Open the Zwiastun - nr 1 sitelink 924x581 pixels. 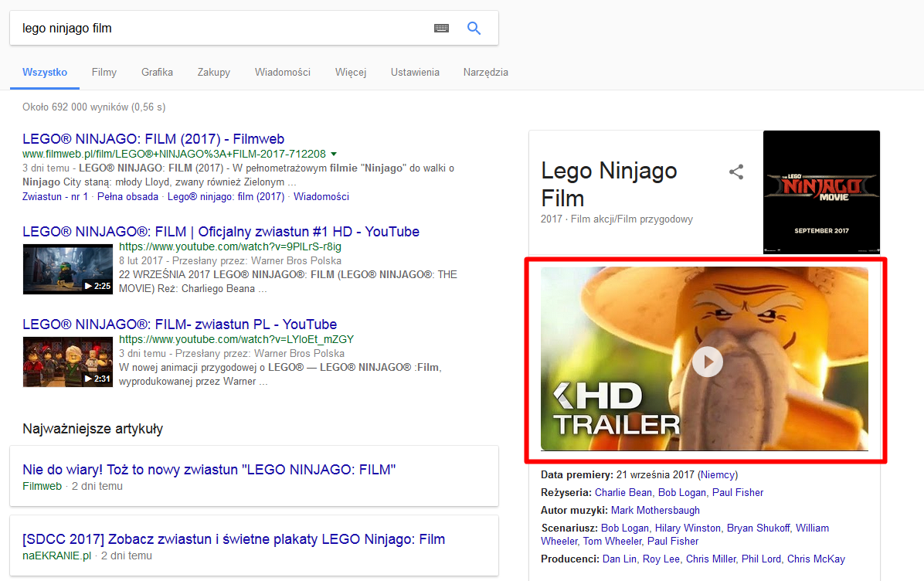click(55, 196)
